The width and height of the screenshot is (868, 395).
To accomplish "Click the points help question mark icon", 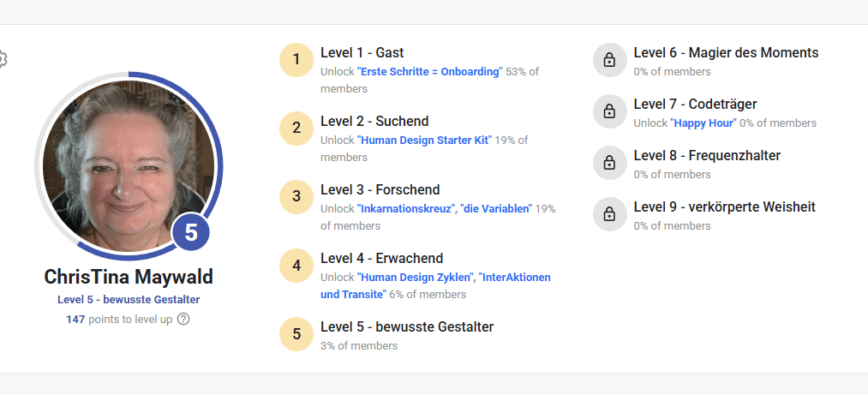I will [x=183, y=319].
